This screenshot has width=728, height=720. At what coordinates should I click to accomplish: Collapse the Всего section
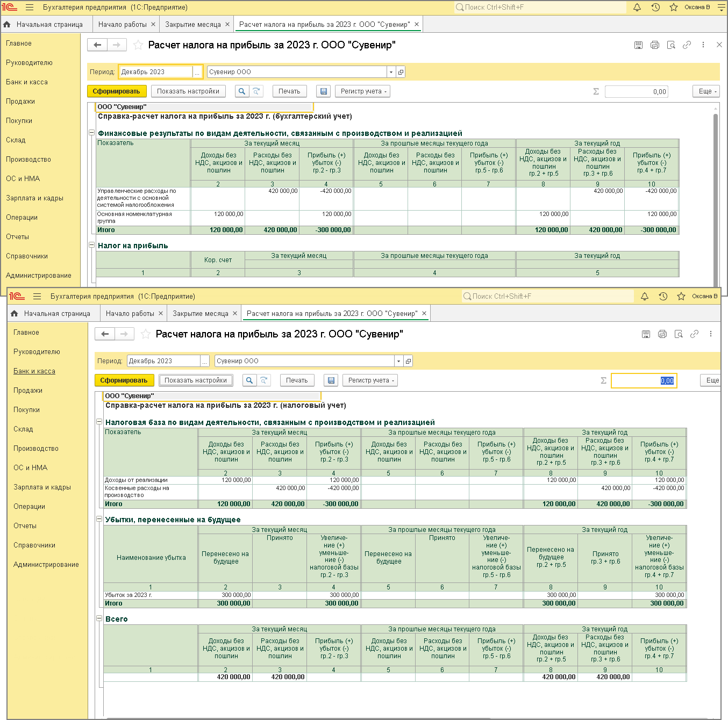click(99, 618)
